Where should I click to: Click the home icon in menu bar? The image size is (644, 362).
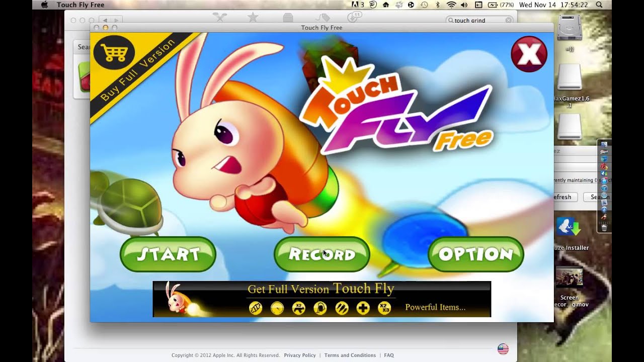tap(386, 5)
